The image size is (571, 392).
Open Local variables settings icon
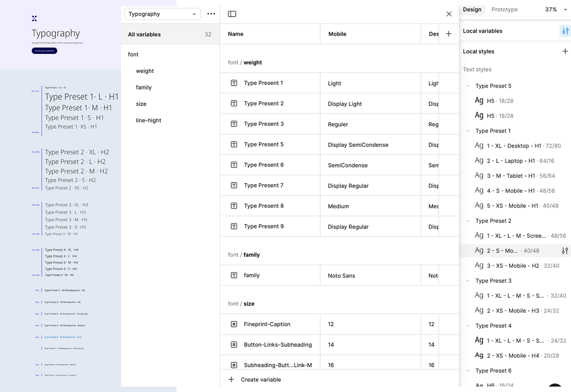tap(565, 31)
